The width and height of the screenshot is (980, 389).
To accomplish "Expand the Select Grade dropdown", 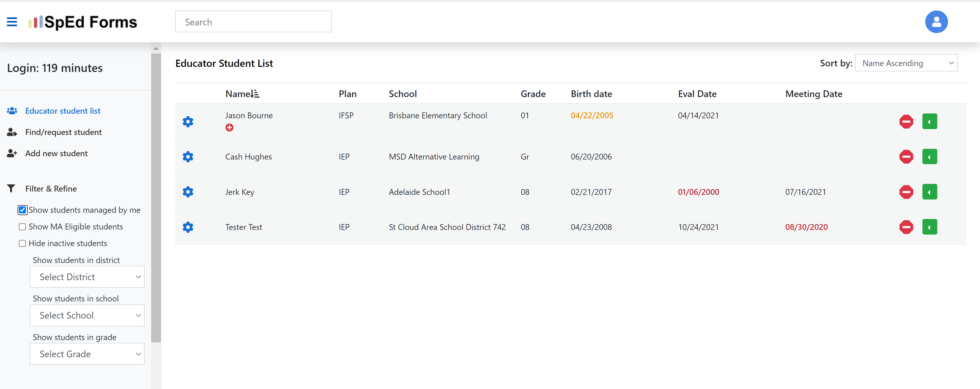I will click(87, 354).
